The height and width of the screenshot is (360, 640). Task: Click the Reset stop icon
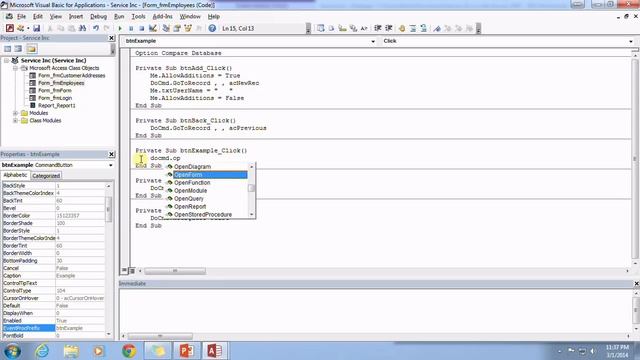(x=142, y=28)
